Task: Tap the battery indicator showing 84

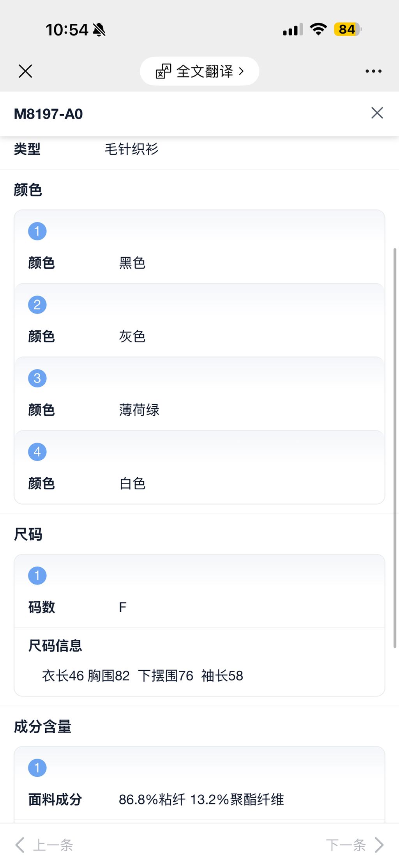Action: click(x=347, y=30)
